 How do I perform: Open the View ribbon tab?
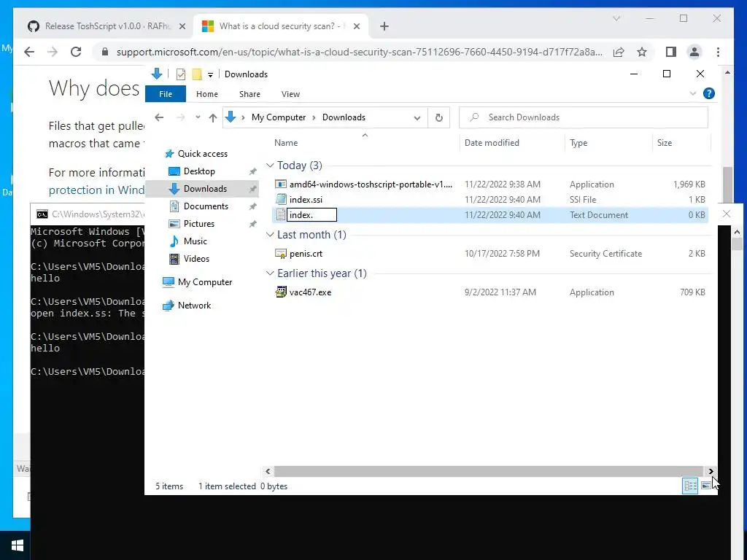click(290, 94)
